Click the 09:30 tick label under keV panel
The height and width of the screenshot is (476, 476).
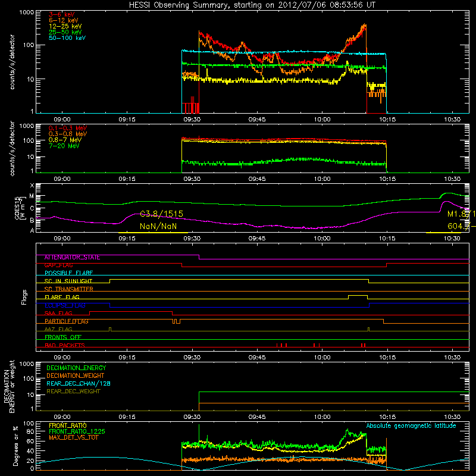pos(192,120)
